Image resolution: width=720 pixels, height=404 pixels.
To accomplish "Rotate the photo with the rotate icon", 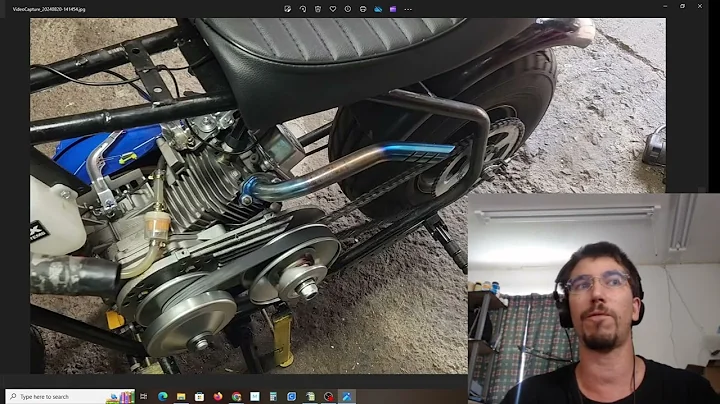I will [303, 9].
